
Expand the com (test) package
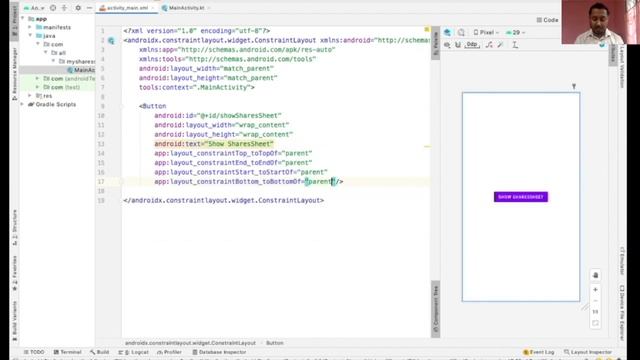tap(38, 87)
